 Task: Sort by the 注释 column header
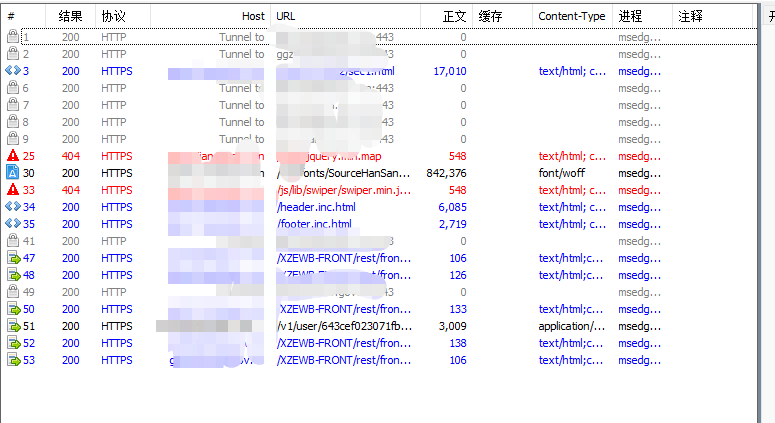[712, 16]
